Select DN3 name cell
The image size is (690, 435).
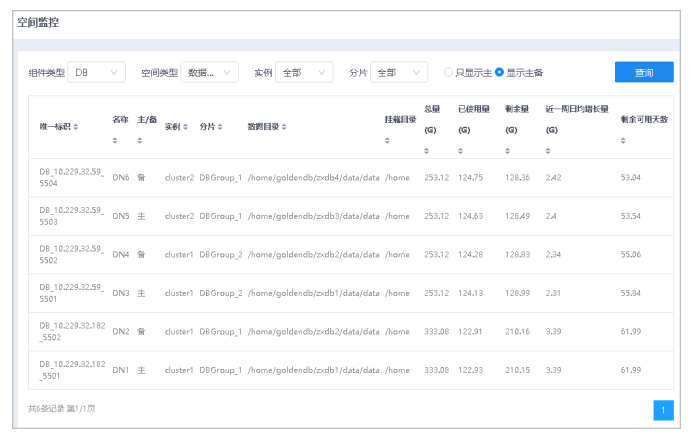coord(121,293)
